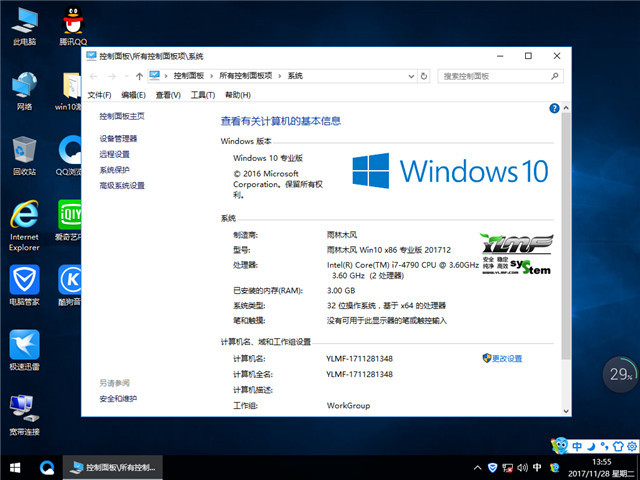Open the 此电脑 desktop icon
This screenshot has width=640, height=480.
click(24, 25)
